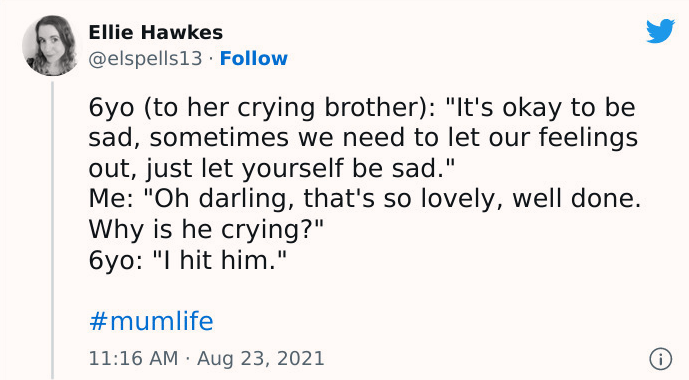Click the 11:16 AM timestamp
The width and height of the screenshot is (689, 380).
point(134,358)
